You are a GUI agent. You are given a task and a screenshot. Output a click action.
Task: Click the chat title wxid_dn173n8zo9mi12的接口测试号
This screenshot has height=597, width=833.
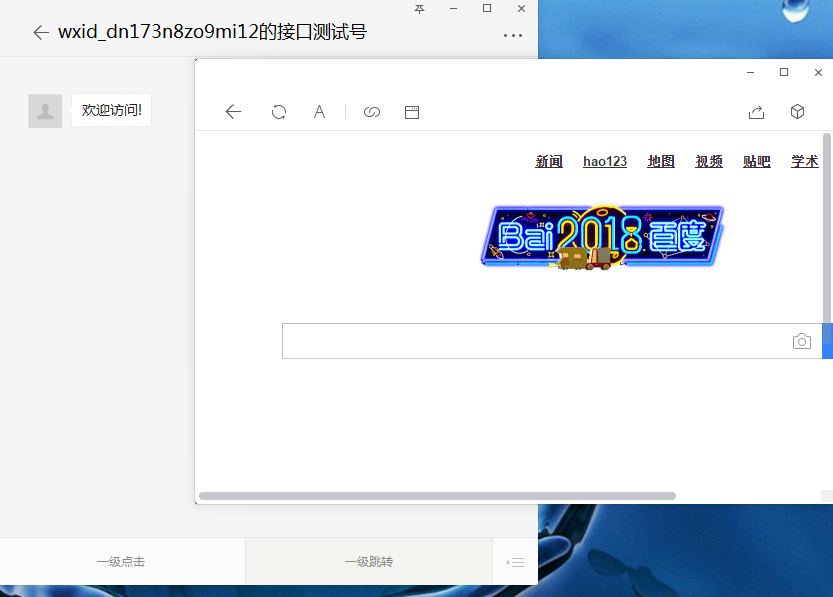coord(212,32)
